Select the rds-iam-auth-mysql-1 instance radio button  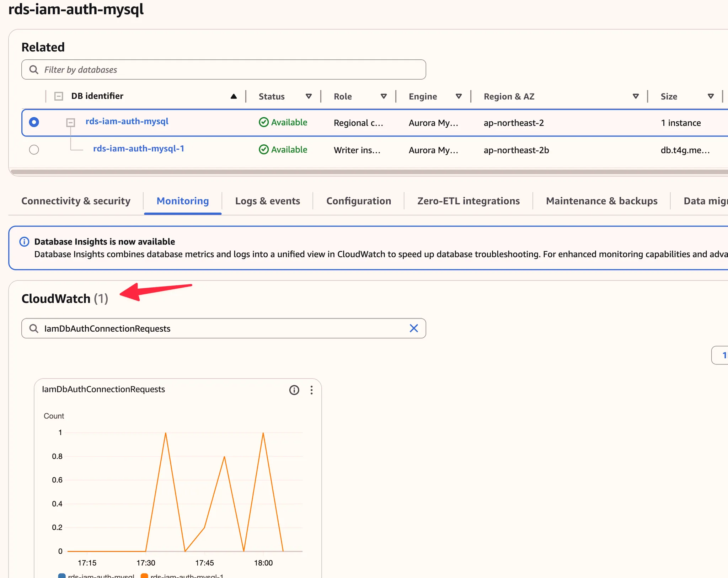[x=34, y=150]
